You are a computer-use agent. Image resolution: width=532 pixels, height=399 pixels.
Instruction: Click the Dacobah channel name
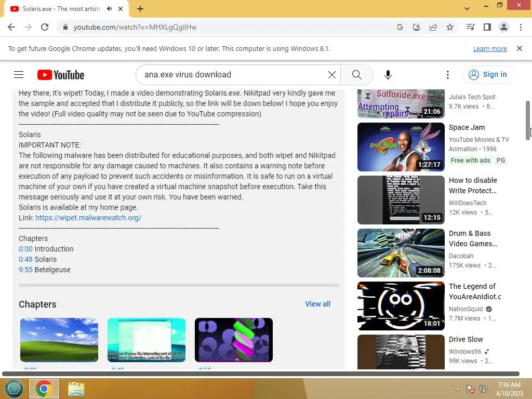click(x=461, y=256)
